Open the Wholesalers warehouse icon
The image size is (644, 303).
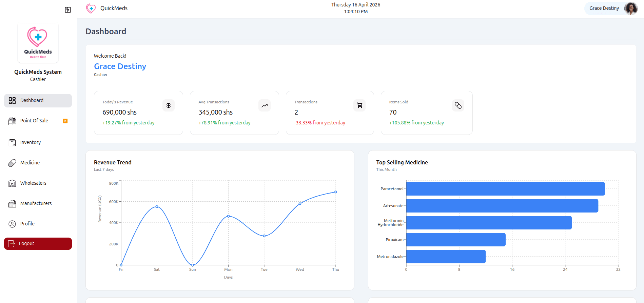coord(12,183)
